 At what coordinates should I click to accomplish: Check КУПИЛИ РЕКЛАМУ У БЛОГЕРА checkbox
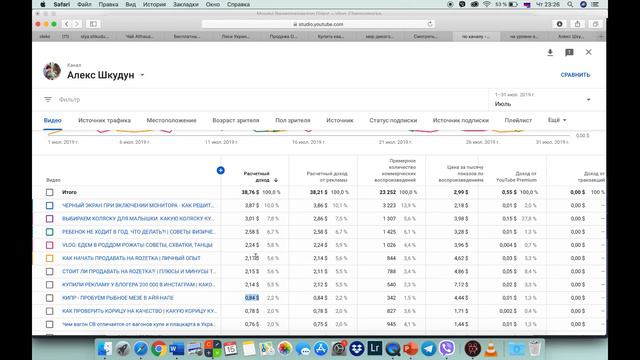(49, 284)
